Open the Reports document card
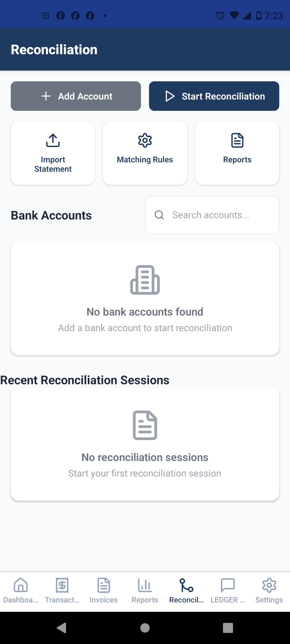 pyautogui.click(x=237, y=153)
